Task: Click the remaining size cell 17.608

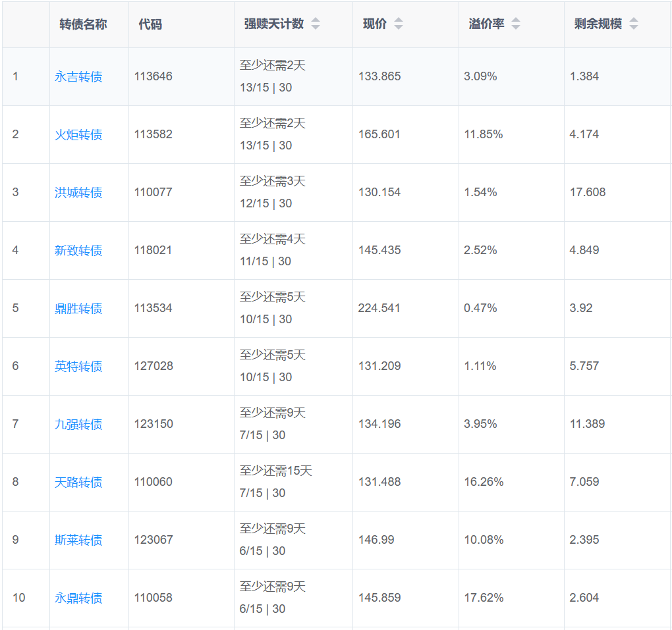Action: tap(588, 192)
